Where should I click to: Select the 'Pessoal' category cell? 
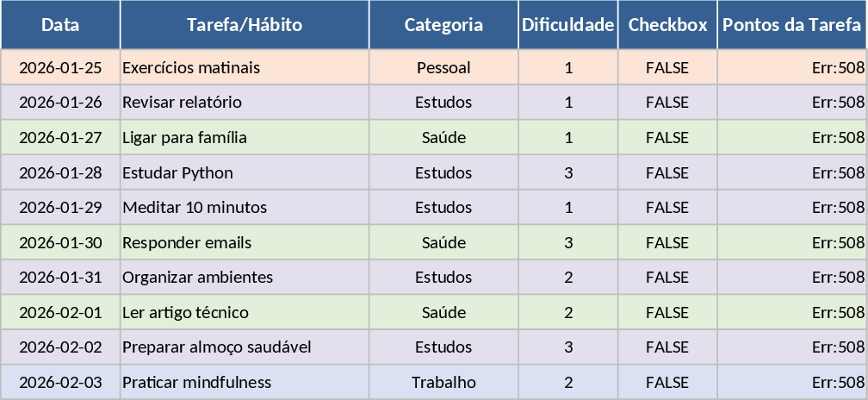[x=443, y=67]
